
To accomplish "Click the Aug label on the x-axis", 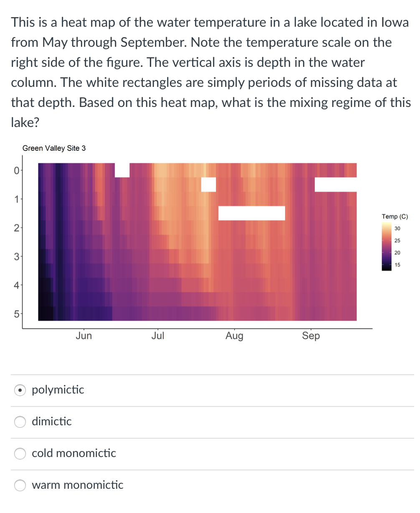I will pyautogui.click(x=234, y=335).
